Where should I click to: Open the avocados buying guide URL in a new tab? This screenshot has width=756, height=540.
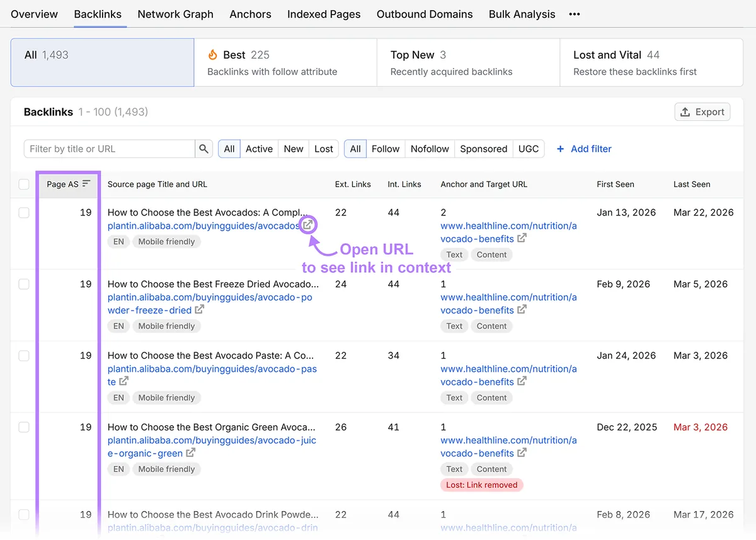click(307, 225)
